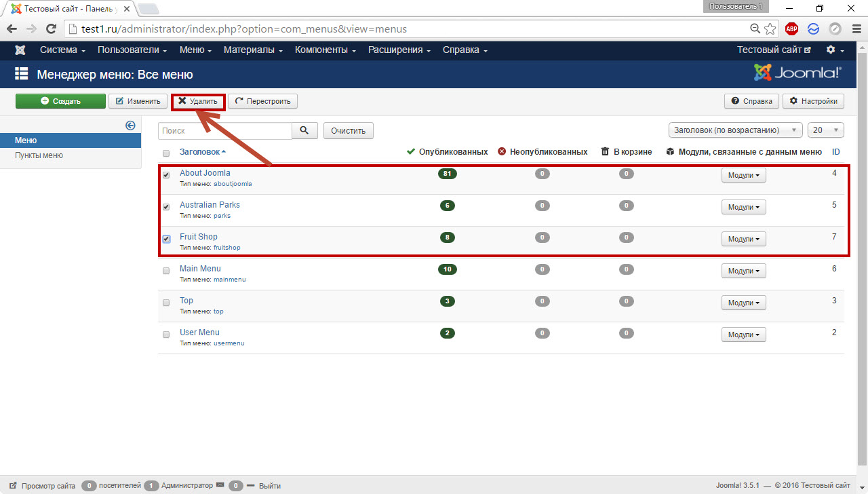Open the sort order dropdown
The width and height of the screenshot is (868, 494).
click(735, 130)
